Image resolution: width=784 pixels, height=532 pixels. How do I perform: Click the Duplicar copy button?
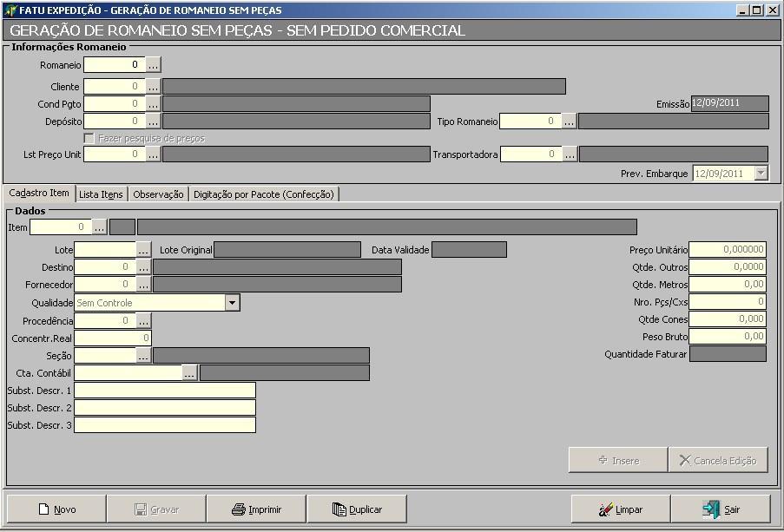pyautogui.click(x=357, y=509)
